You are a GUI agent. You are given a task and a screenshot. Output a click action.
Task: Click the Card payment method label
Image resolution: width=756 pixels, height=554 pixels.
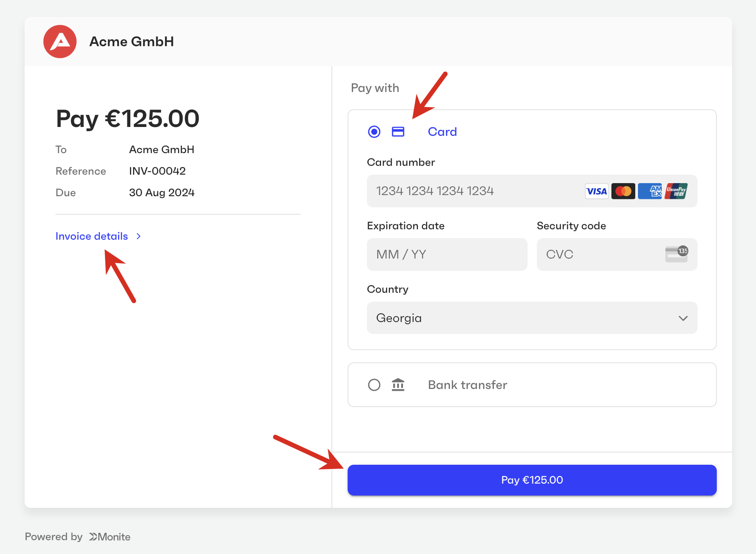[x=442, y=132]
